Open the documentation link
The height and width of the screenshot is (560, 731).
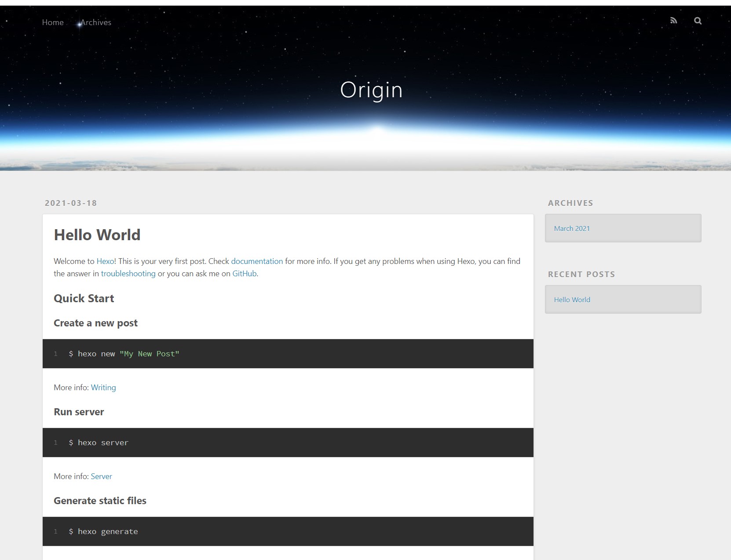pos(257,261)
